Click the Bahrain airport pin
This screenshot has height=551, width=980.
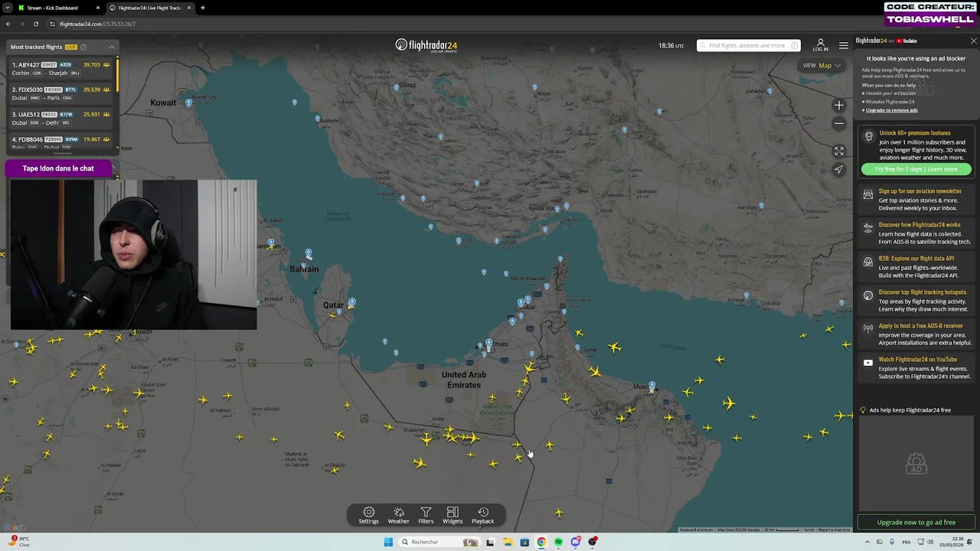309,253
